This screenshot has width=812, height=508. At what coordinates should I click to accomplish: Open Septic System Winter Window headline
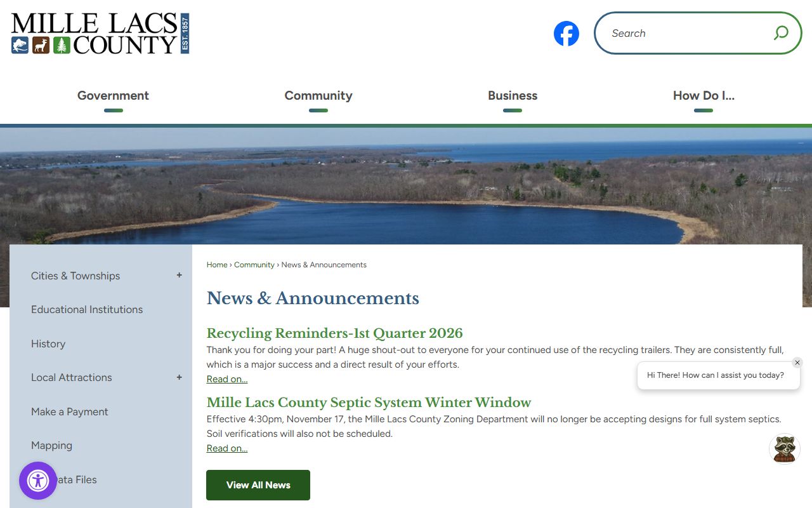[x=369, y=403]
